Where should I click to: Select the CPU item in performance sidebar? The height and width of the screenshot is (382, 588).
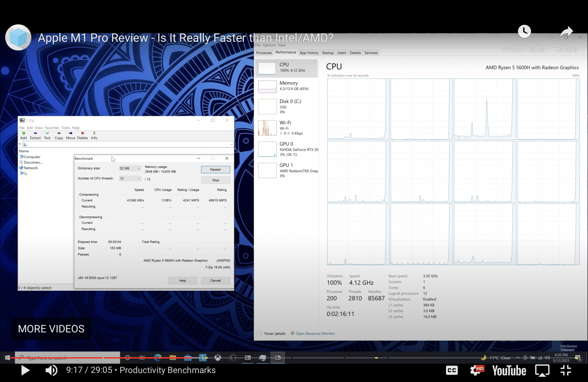(x=287, y=68)
